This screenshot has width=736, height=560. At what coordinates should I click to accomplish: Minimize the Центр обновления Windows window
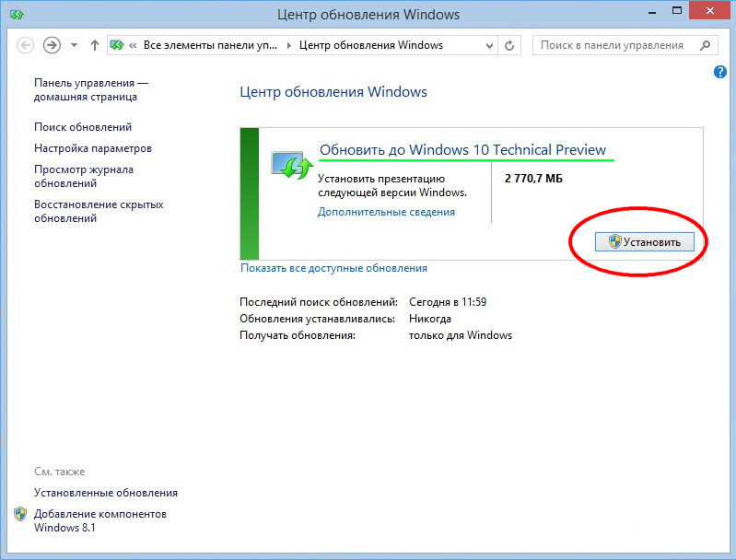pyautogui.click(x=652, y=12)
